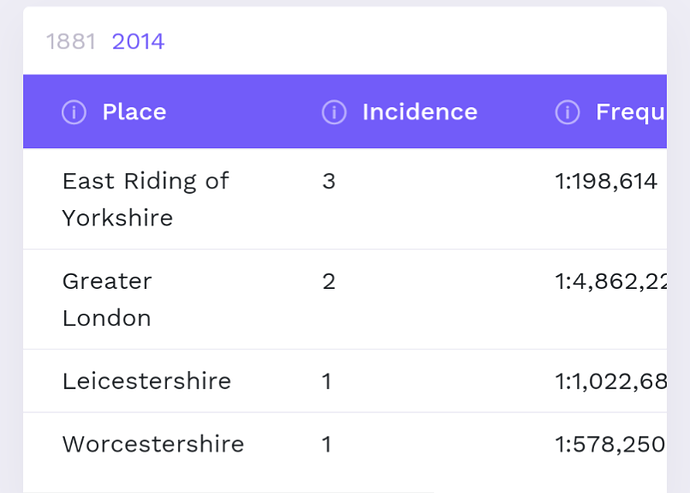Click Leicestershire's incidence value of 1
The image size is (690, 493).
327,381
